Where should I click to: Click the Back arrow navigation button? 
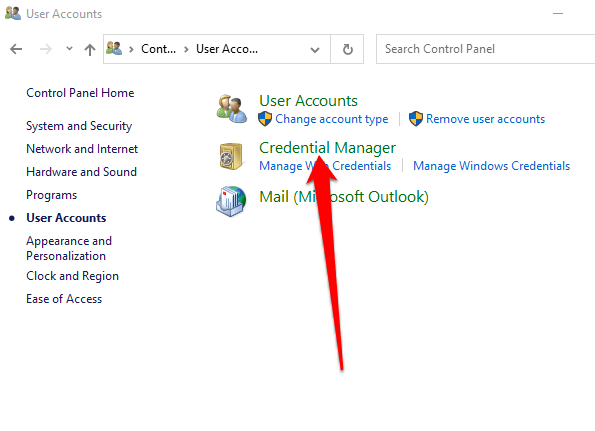point(16,49)
